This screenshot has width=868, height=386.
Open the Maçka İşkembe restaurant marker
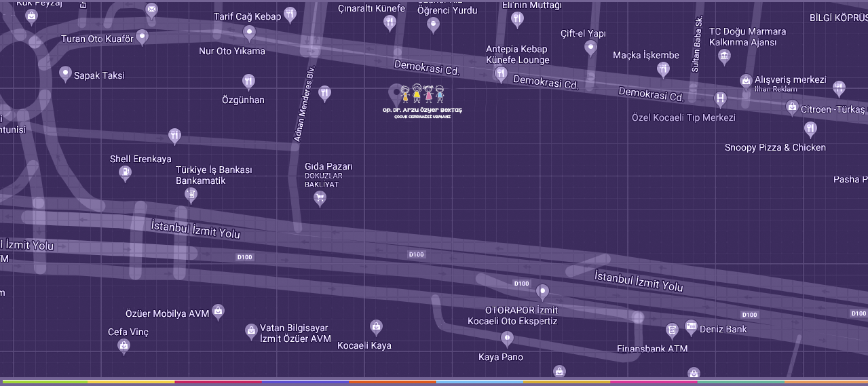click(x=664, y=70)
